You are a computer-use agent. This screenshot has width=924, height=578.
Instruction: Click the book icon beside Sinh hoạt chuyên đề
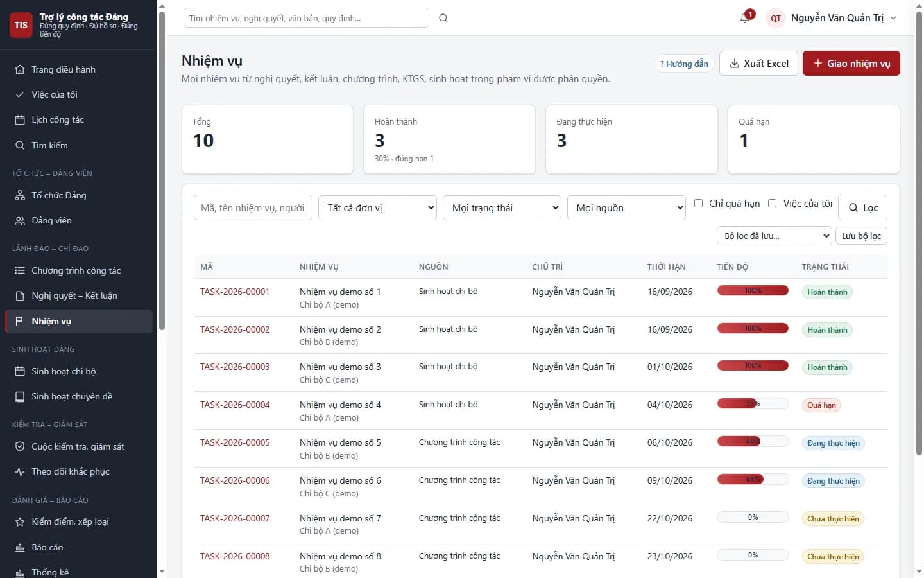click(x=20, y=396)
